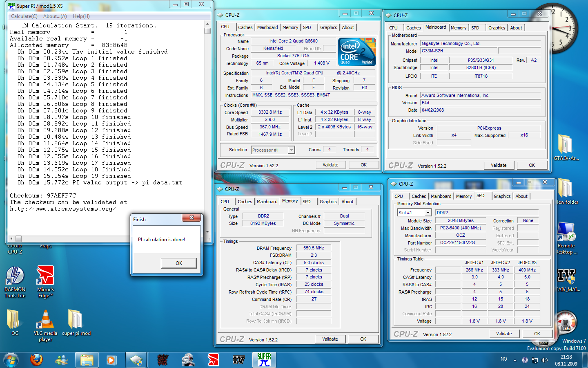Open the GTA.IV-Ar... folder icon
Viewport: 588px width, 368px height.
coord(566,147)
